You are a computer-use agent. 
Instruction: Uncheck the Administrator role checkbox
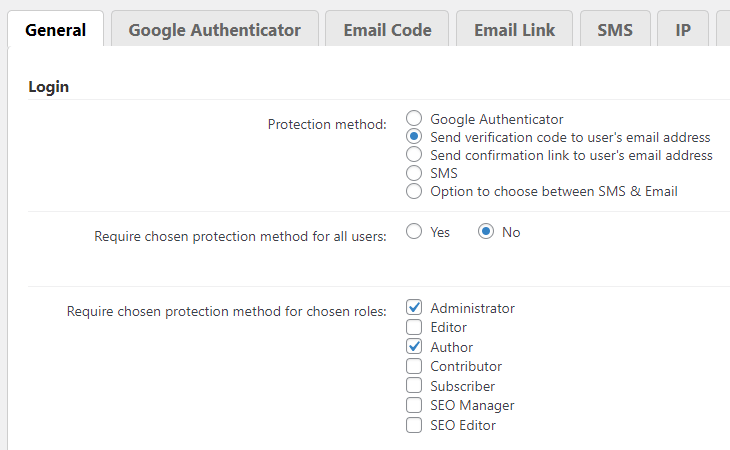tap(414, 308)
